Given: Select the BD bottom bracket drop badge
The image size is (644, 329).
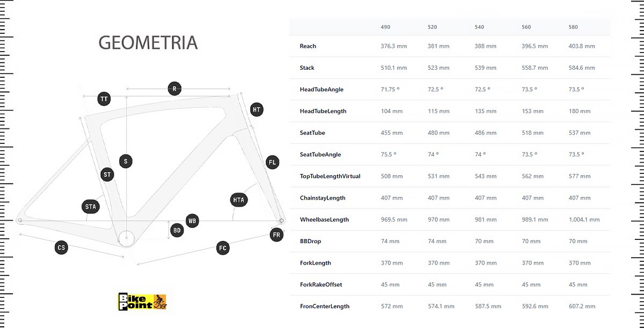Looking at the screenshot, I should coord(177,230).
